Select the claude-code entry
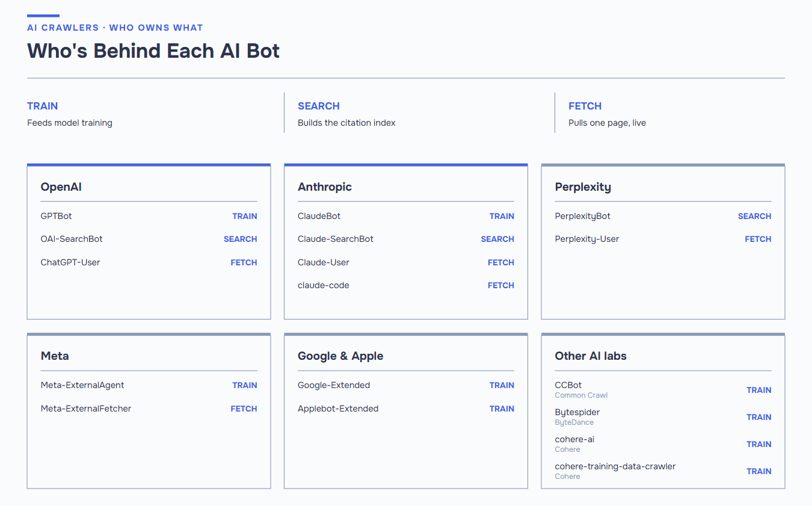This screenshot has height=506, width=812. [324, 285]
